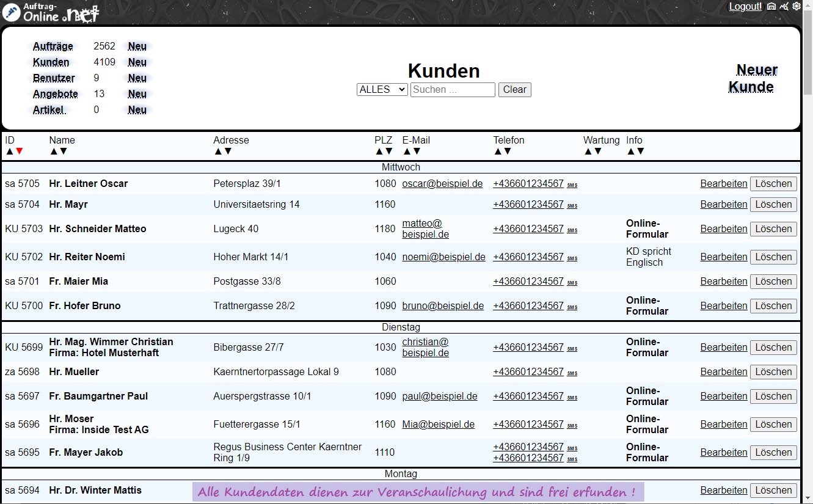Focus the Suchen search field

coord(453,90)
